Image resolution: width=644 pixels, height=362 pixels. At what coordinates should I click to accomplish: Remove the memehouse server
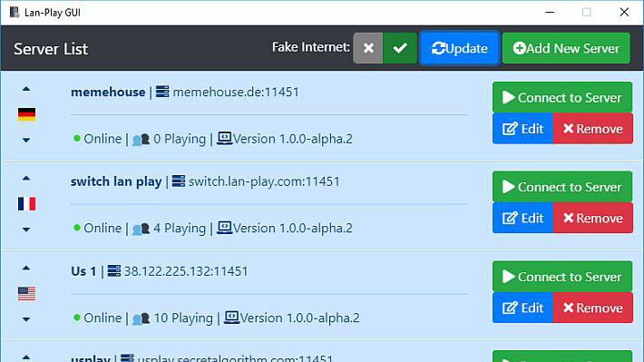593,129
